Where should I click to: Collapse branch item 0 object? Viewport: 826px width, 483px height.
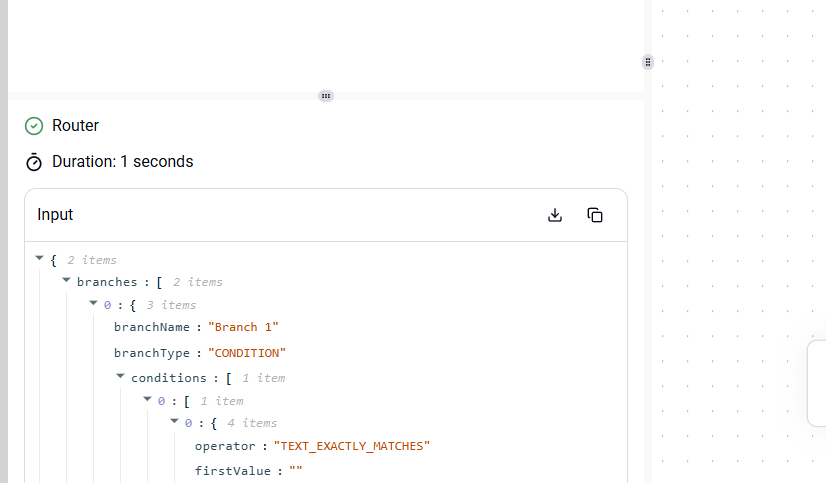93,303
